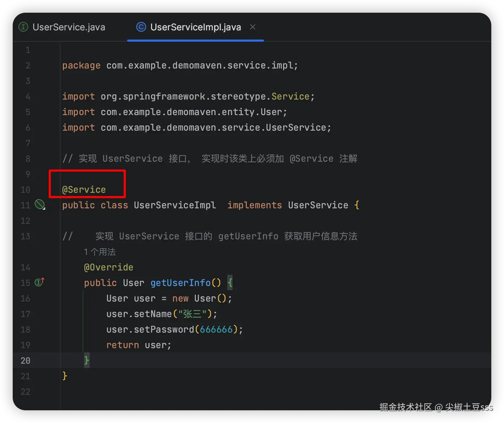This screenshot has height=423, width=504.
Task: Click the highlighted closing brace on line 20
Action: click(x=87, y=360)
